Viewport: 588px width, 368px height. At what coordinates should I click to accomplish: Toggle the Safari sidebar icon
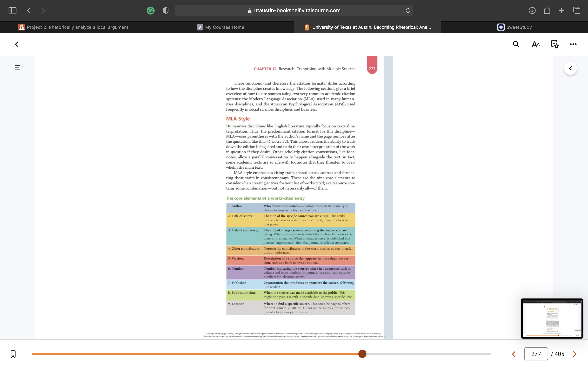click(x=12, y=10)
